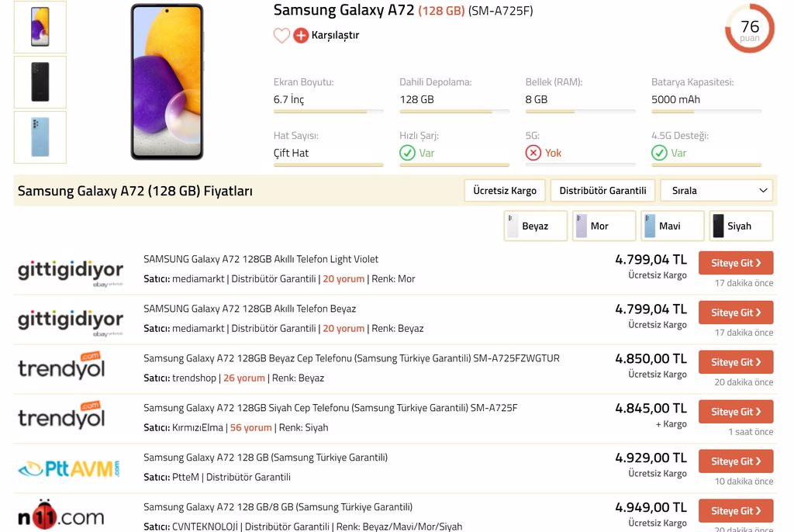Click the Dahili Depolama 128 GB value
794x532 pixels.
(x=416, y=100)
